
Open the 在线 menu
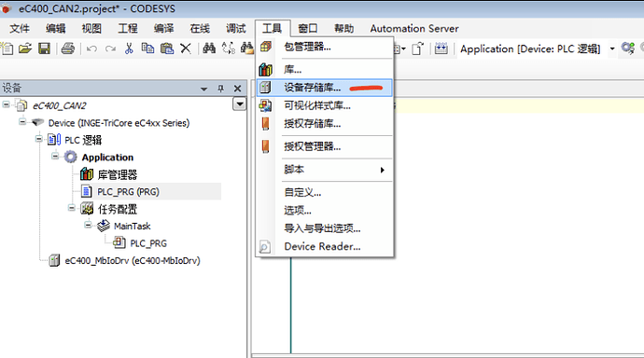point(200,28)
